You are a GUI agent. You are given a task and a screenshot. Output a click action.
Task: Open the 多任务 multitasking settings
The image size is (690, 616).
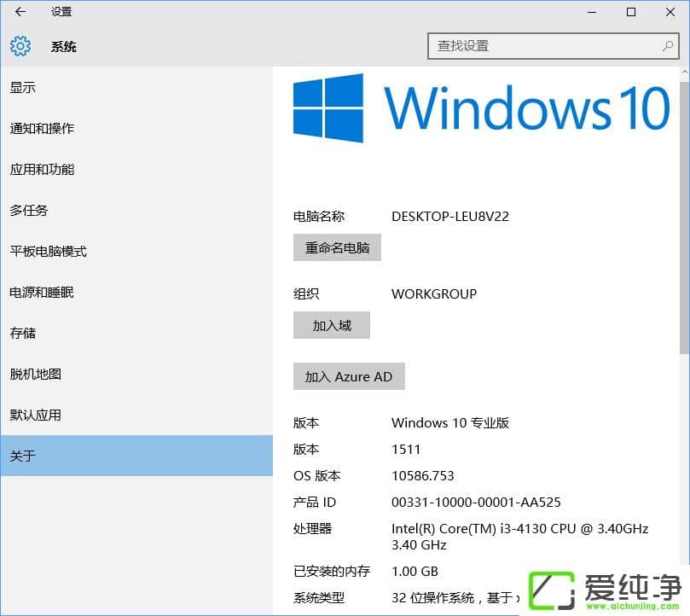30,210
